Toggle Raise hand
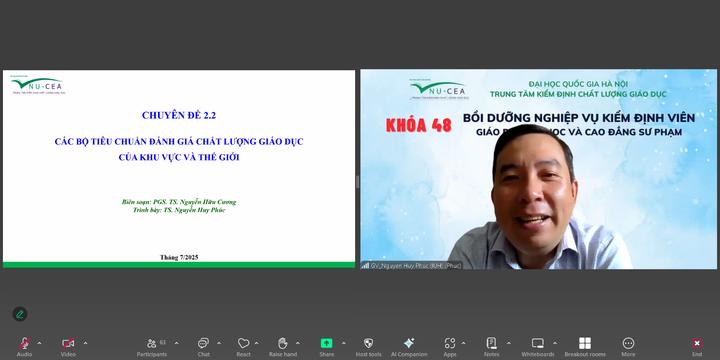The height and width of the screenshot is (360, 720). (x=282, y=347)
